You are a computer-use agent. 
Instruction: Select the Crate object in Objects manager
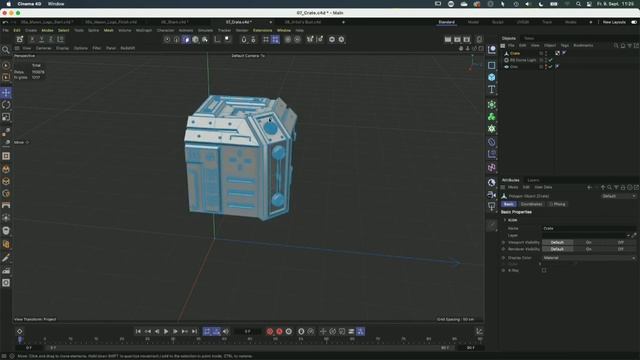[x=515, y=53]
